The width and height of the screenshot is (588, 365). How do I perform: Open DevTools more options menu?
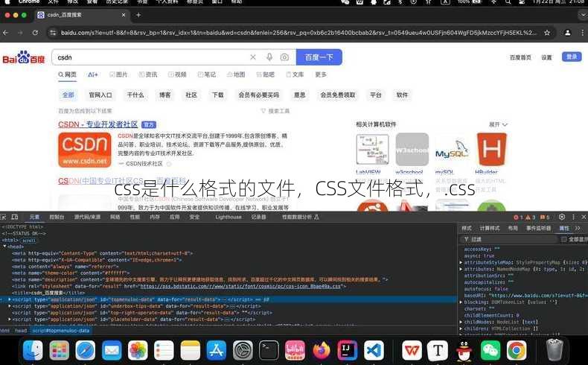[x=573, y=217]
